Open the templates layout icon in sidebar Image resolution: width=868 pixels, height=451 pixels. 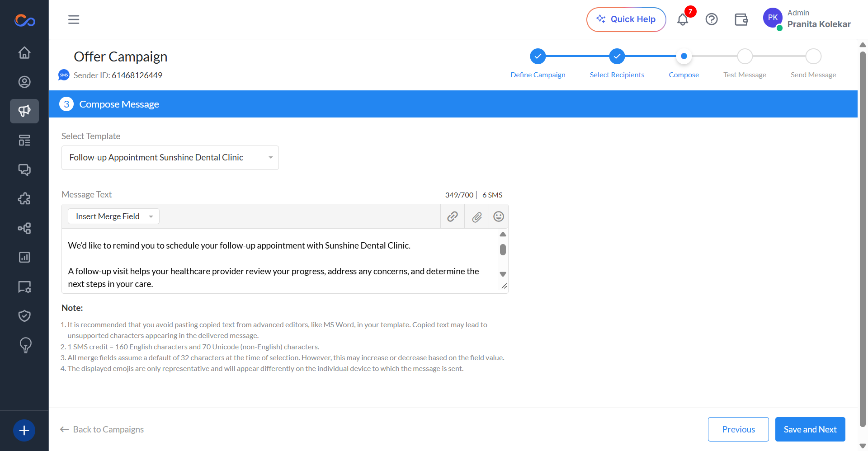click(x=24, y=141)
